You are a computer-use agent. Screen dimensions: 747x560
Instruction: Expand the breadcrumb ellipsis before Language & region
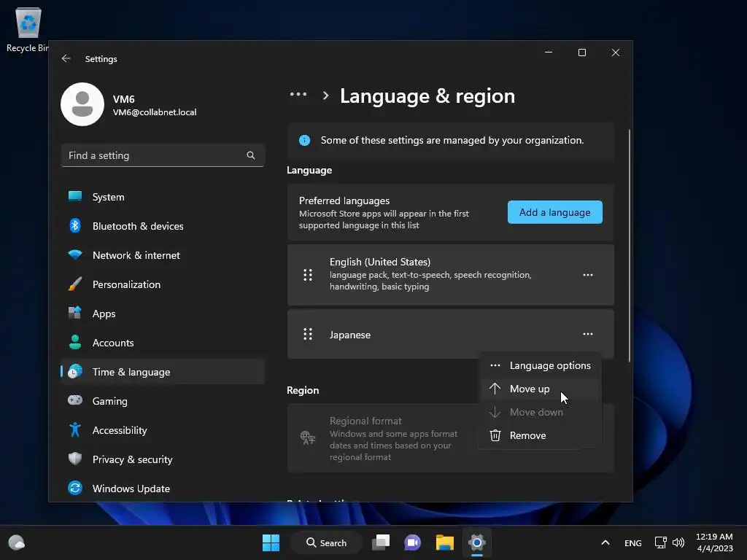(298, 94)
